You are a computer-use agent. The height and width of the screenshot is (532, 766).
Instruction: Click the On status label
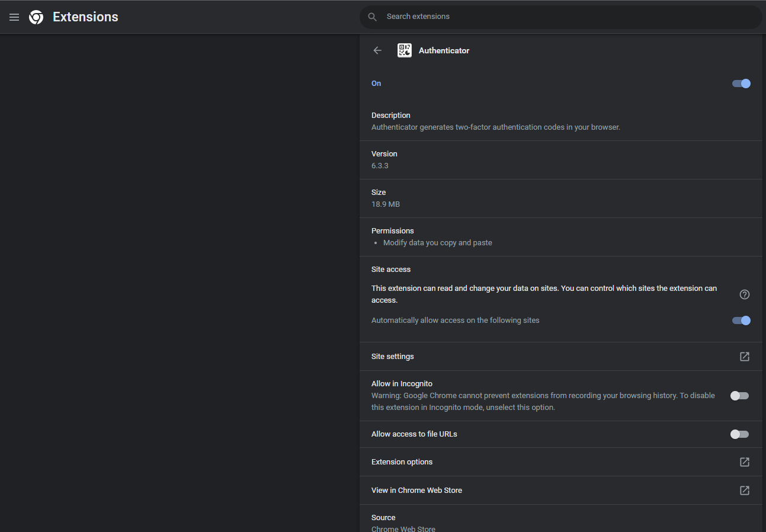click(376, 84)
